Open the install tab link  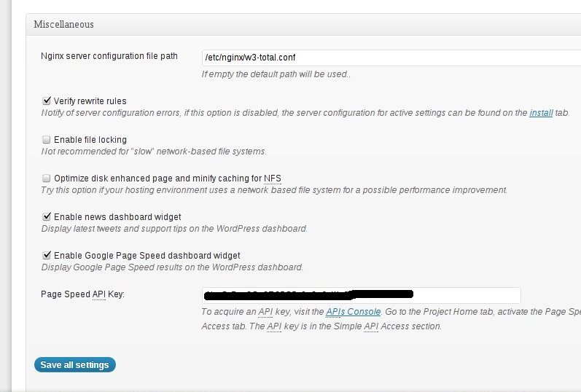[x=540, y=113]
